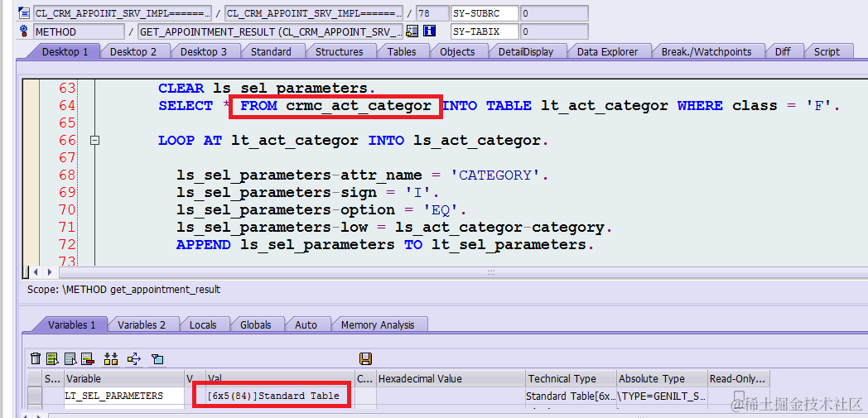Click the APPEND keyword on line 72
The height and width of the screenshot is (418, 868).
pos(203,244)
